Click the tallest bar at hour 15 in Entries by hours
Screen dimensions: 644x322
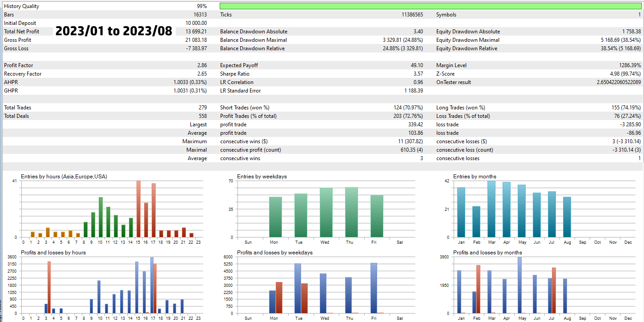(138, 209)
